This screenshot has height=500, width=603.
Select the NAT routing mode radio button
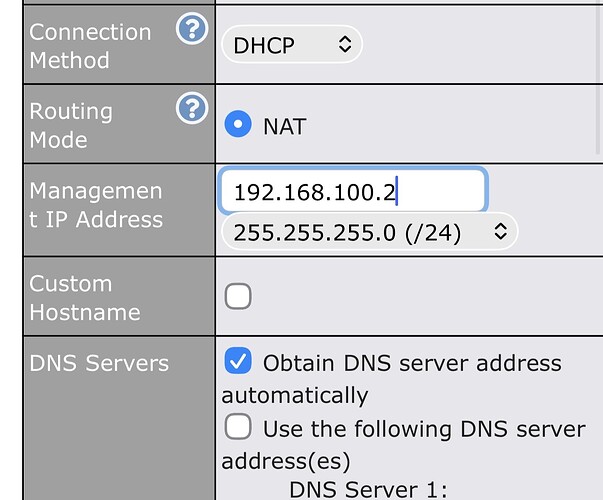point(238,126)
